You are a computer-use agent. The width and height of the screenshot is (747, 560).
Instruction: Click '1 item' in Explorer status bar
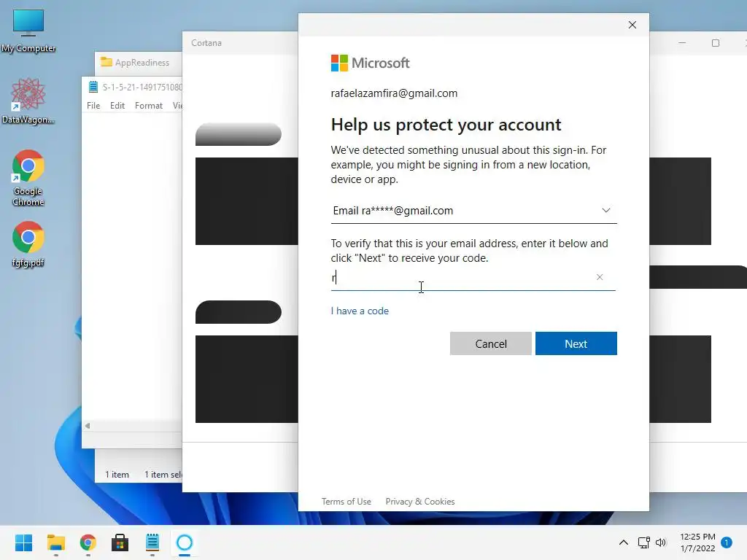(x=117, y=474)
